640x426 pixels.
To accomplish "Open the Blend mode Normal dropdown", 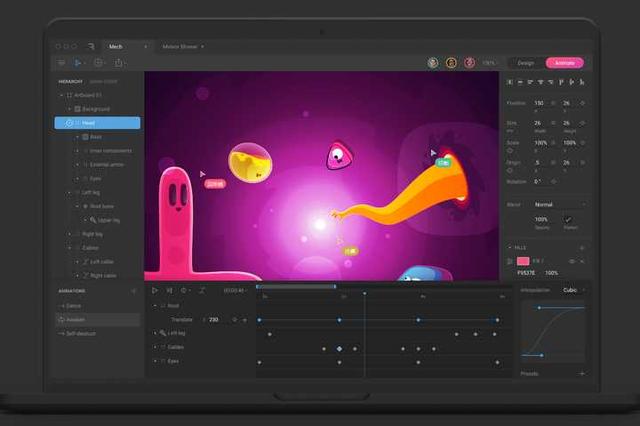I will (560, 204).
